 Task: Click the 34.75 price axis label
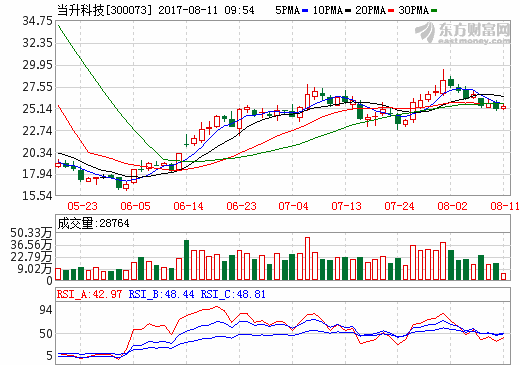(38, 21)
